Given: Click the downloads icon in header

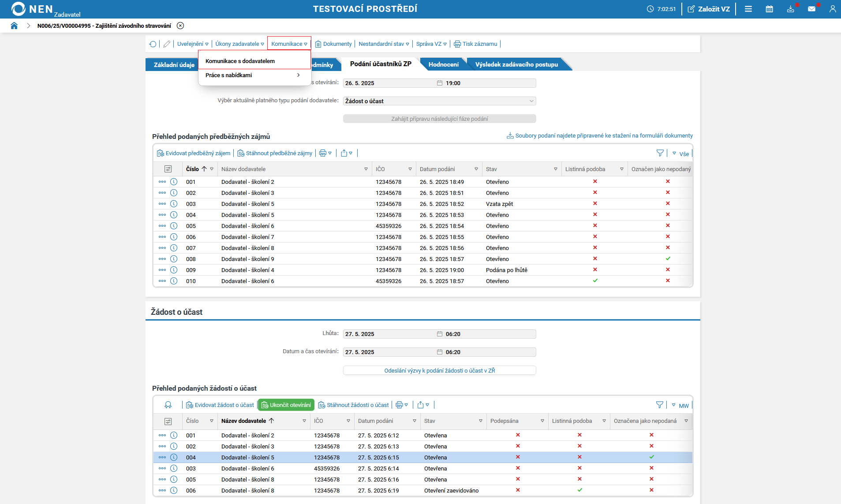Looking at the screenshot, I should click(x=790, y=9).
